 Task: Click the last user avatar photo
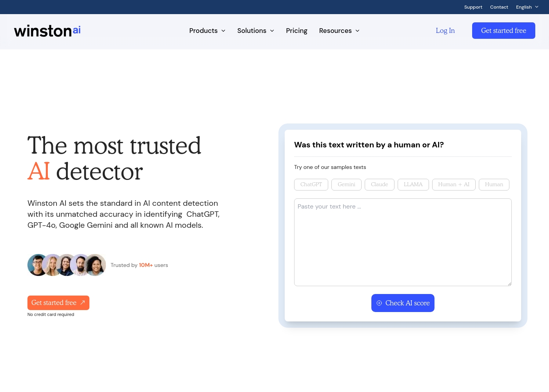click(x=96, y=265)
